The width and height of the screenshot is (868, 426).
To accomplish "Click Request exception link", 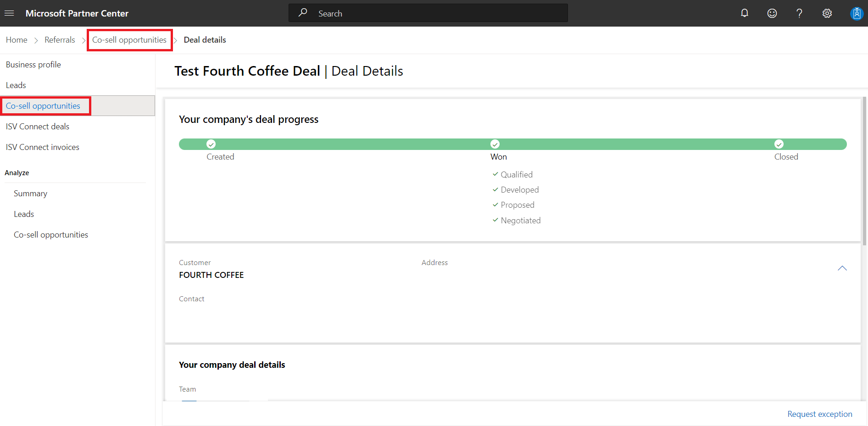I will [819, 414].
